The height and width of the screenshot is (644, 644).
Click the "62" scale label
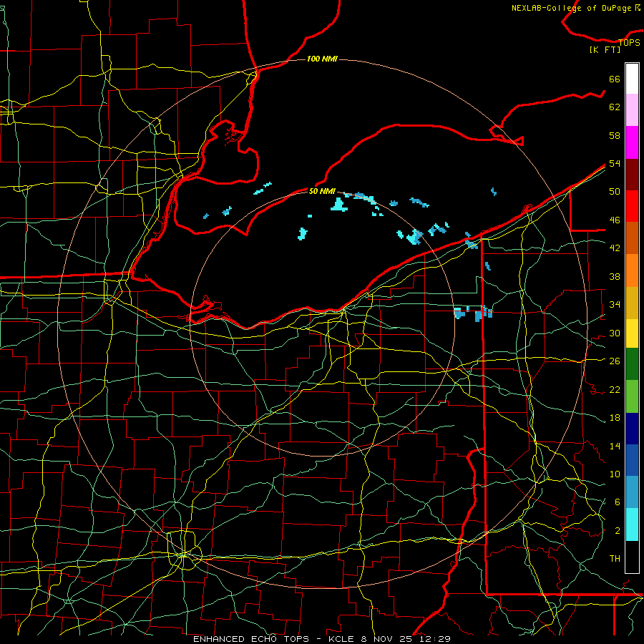coord(615,107)
